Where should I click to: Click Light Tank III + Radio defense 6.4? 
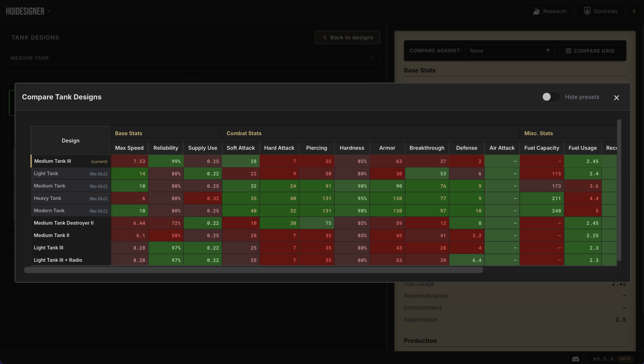467,260
